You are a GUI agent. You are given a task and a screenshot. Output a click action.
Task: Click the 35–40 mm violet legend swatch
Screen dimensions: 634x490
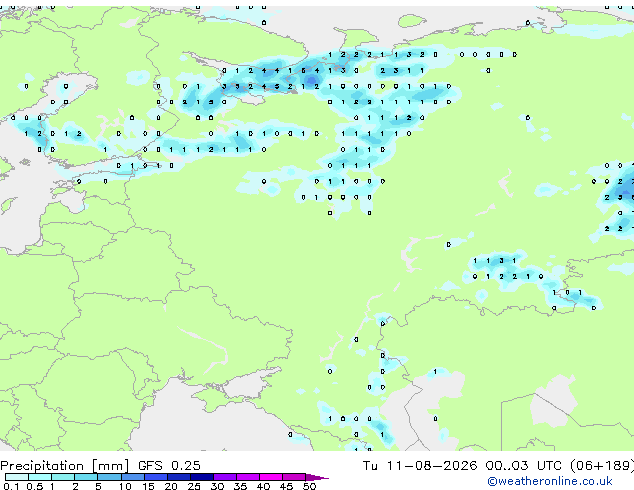pos(248,477)
